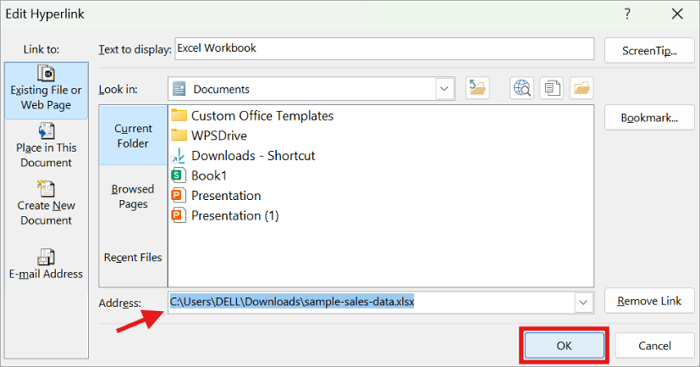Click the recent files document icon in toolbar
The width and height of the screenshot is (700, 367).
[552, 88]
